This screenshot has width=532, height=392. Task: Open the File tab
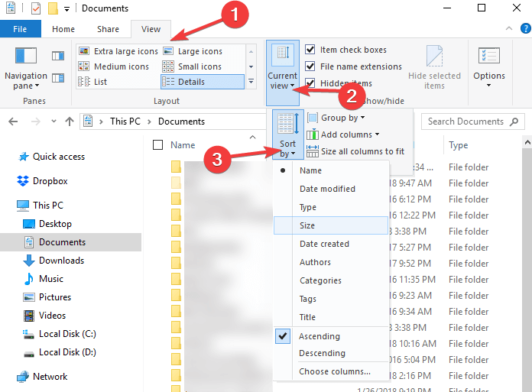coord(20,29)
